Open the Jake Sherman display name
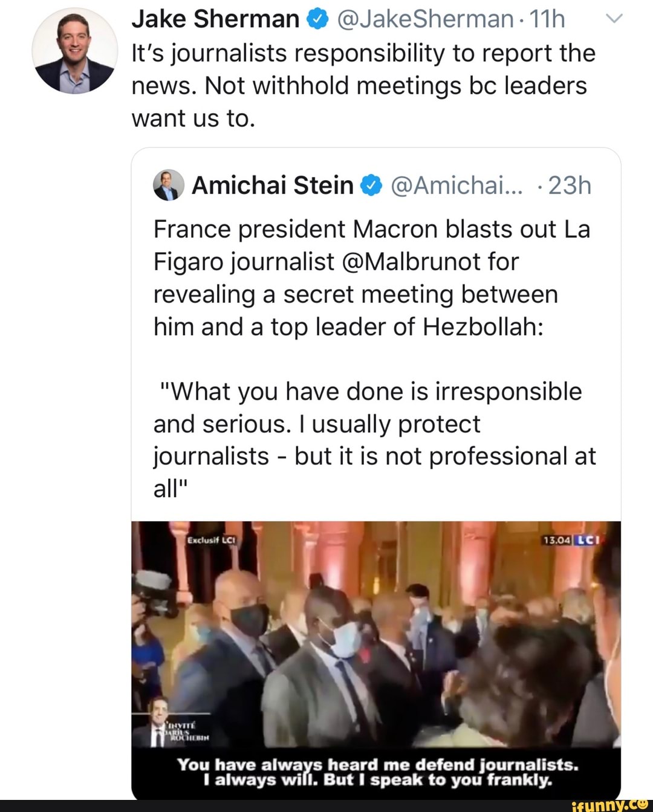This screenshot has width=653, height=812. (215, 19)
